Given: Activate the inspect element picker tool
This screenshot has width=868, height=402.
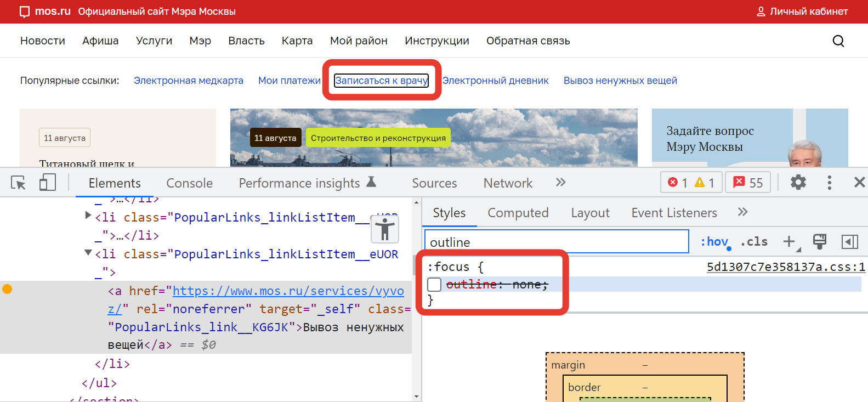Looking at the screenshot, I should pos(18,183).
